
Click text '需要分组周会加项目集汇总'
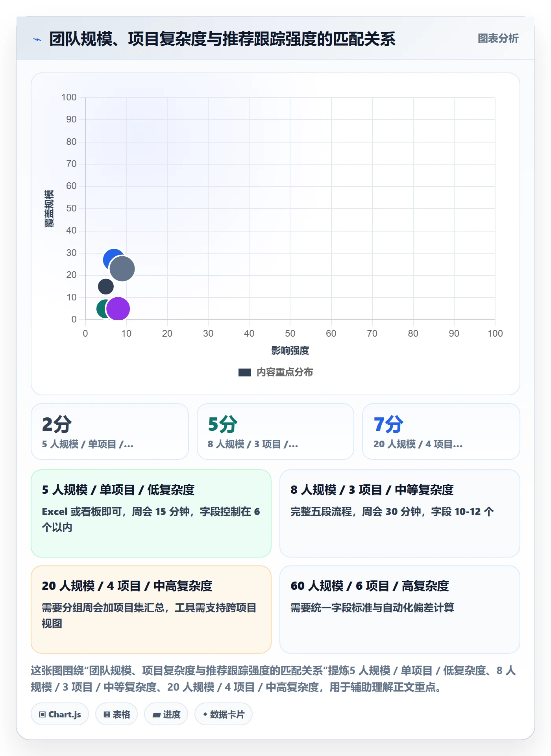tap(103, 608)
